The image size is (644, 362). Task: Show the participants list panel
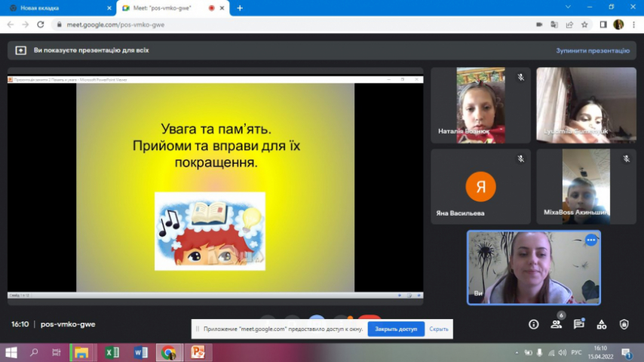click(557, 324)
